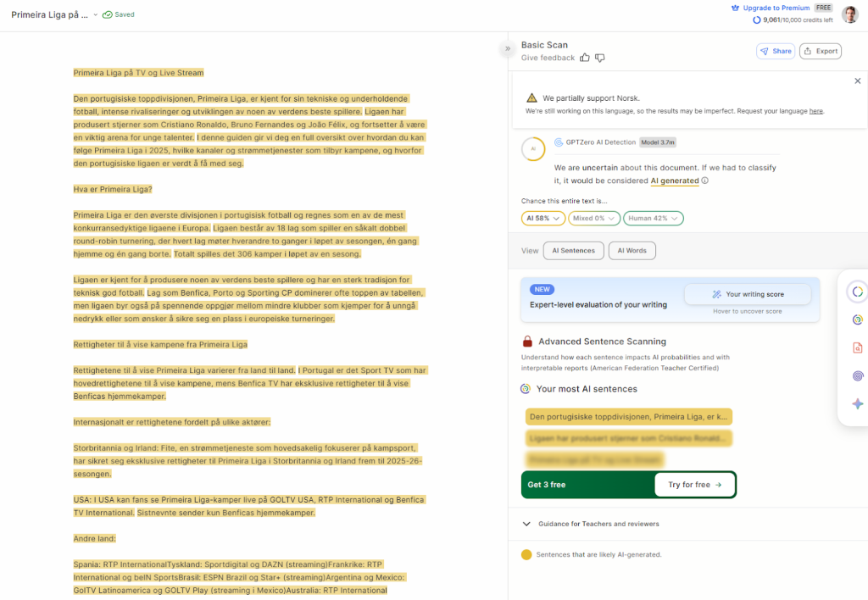Dismiss the Norsk partial support notice
Viewport: 868px width, 600px height.
click(857, 81)
